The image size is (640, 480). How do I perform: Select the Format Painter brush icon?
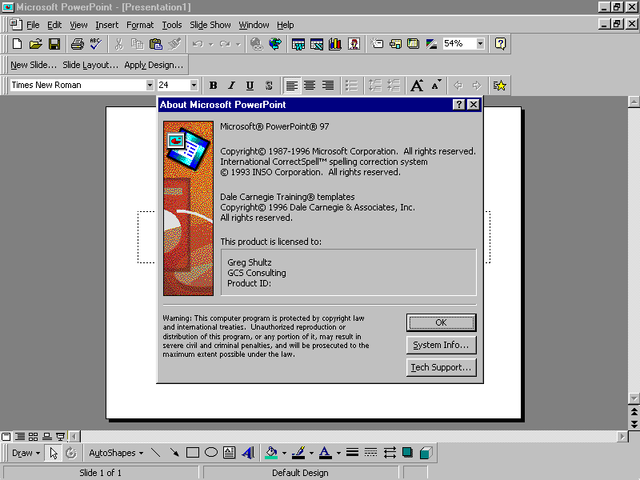[x=175, y=44]
